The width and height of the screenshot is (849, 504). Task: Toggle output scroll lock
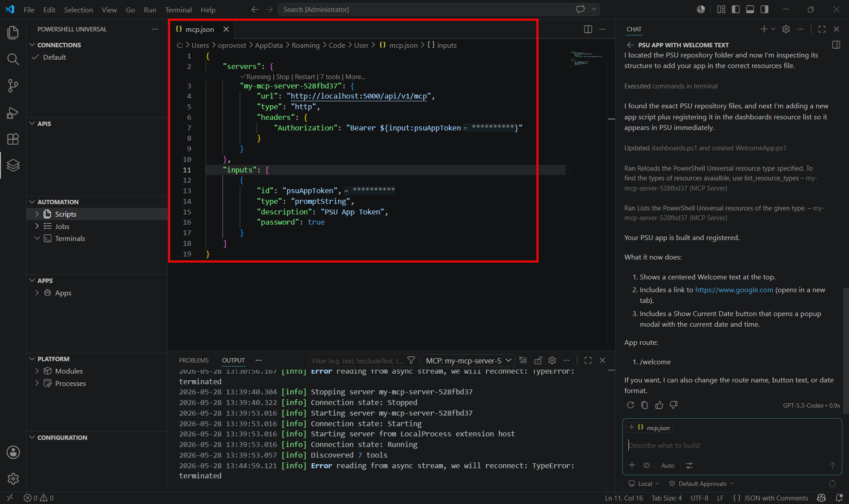coord(538,360)
